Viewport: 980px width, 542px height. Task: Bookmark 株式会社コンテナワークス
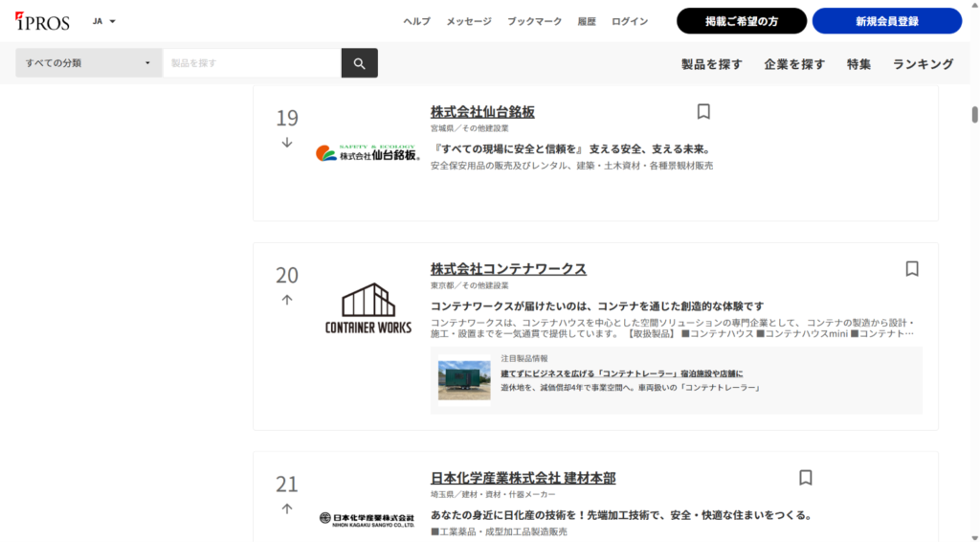pyautogui.click(x=912, y=269)
